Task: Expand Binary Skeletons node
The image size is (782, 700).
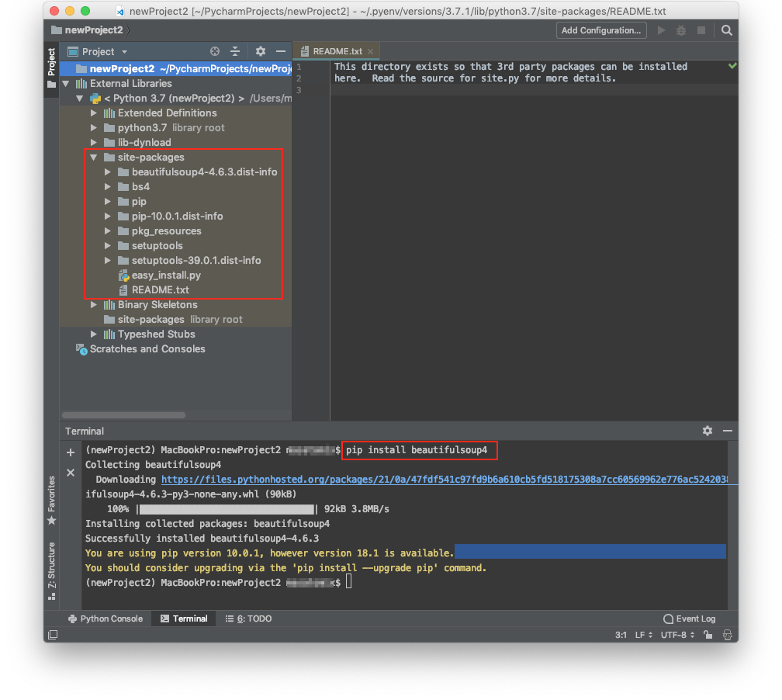Action: [x=94, y=305]
